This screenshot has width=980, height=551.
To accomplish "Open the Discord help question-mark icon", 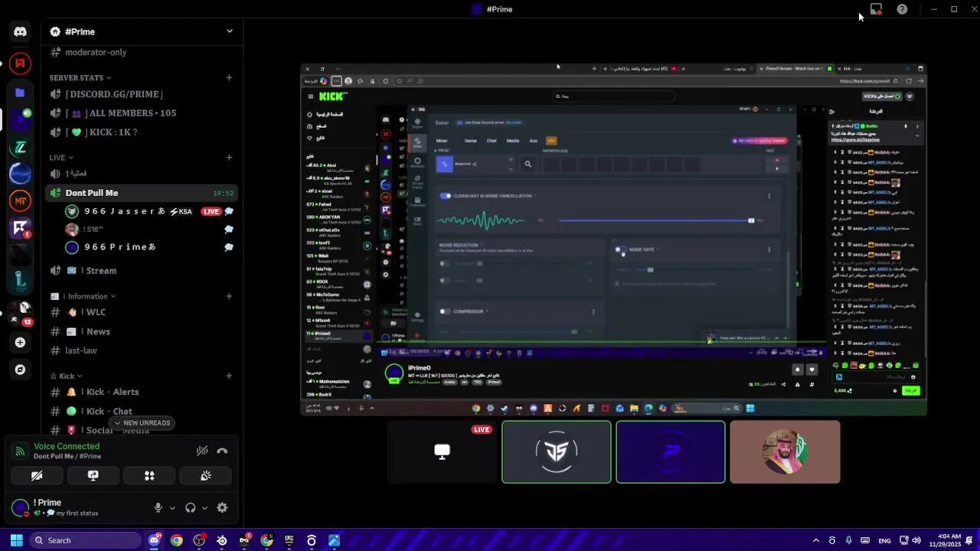I will click(902, 9).
